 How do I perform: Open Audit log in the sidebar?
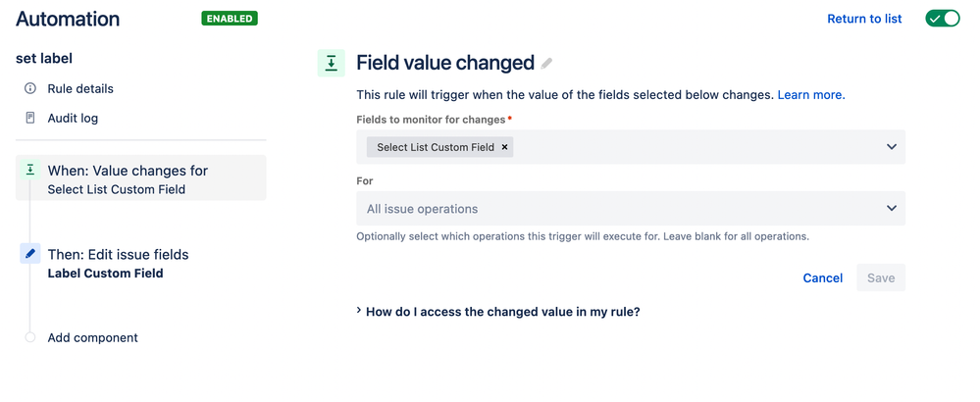[x=73, y=118]
